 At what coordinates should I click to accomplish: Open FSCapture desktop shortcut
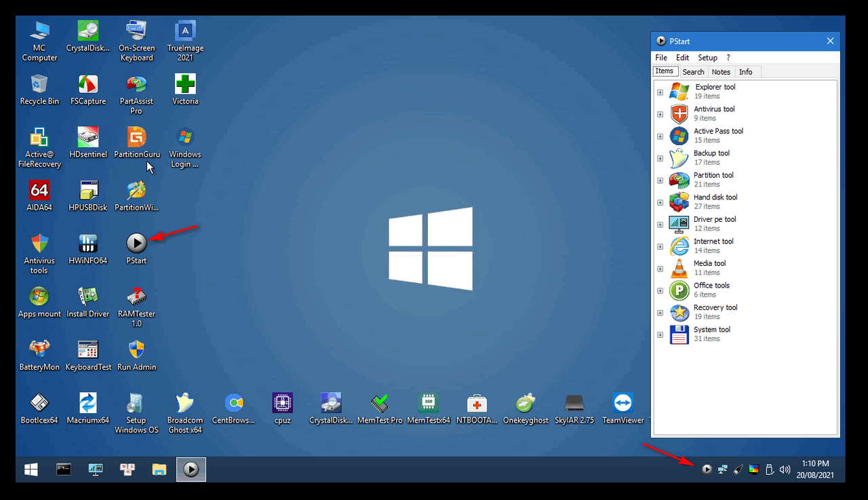(x=88, y=90)
